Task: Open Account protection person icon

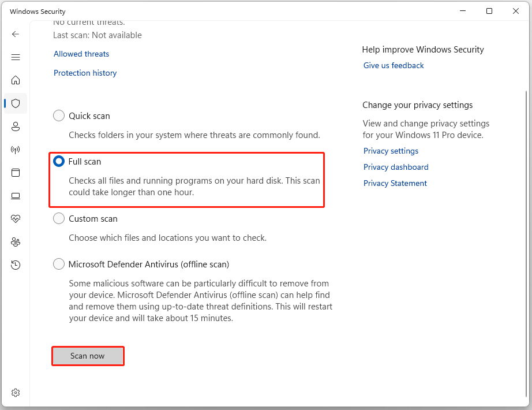Action: tap(15, 126)
